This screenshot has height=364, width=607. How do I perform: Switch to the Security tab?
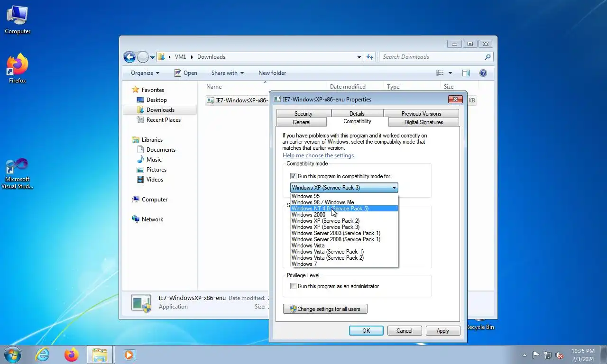coord(303,114)
